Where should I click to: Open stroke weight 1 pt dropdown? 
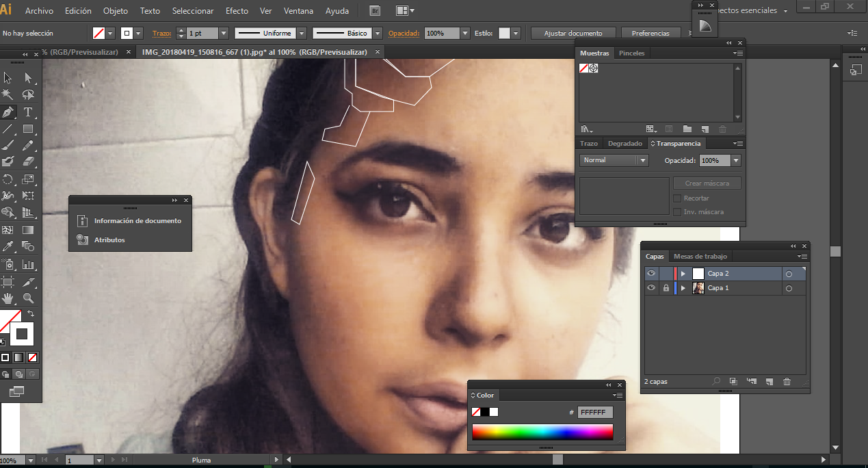coord(224,33)
